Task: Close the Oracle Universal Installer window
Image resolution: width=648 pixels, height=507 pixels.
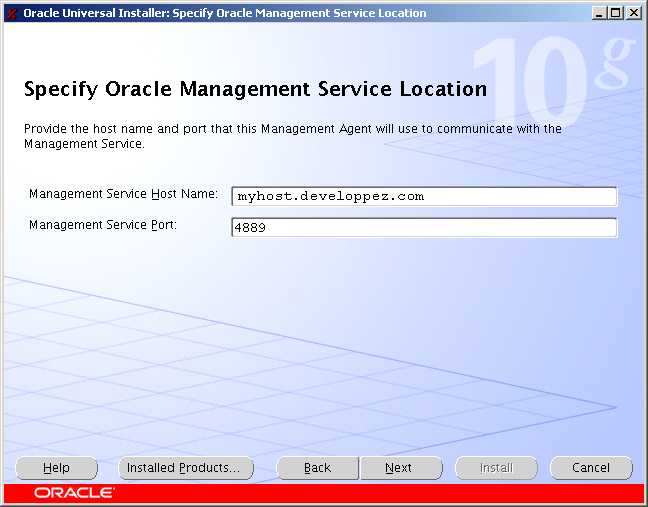Action: (x=634, y=13)
